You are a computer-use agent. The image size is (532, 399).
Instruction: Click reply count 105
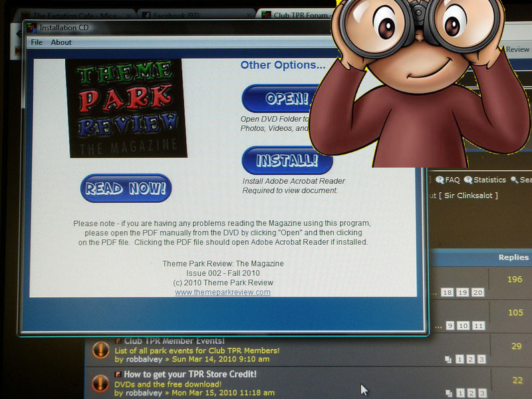pos(516,313)
